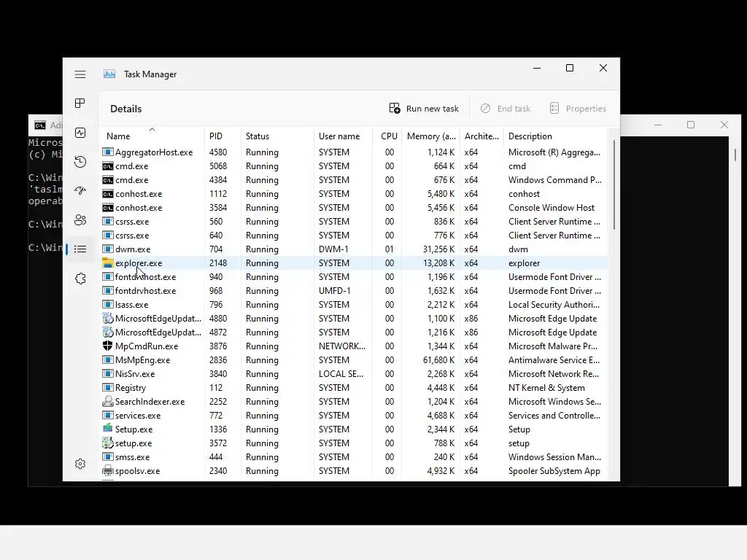Sort by Memory column header
Screen dimensions: 747x560
point(431,136)
